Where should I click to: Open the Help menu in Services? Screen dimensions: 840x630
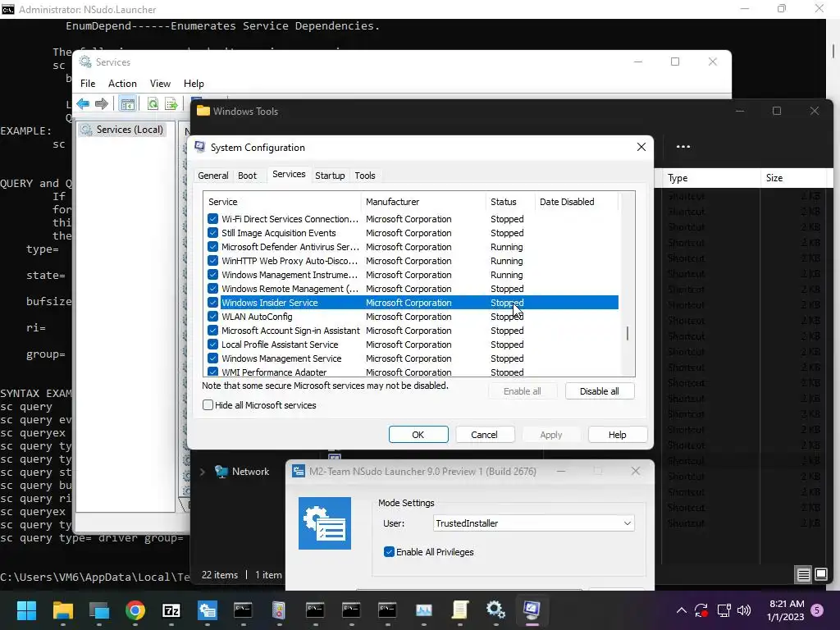pyautogui.click(x=194, y=84)
